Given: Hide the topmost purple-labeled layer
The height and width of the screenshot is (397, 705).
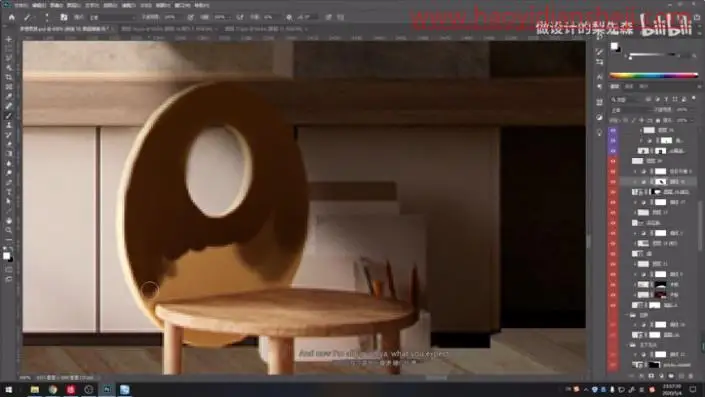Looking at the screenshot, I should pyautogui.click(x=613, y=130).
